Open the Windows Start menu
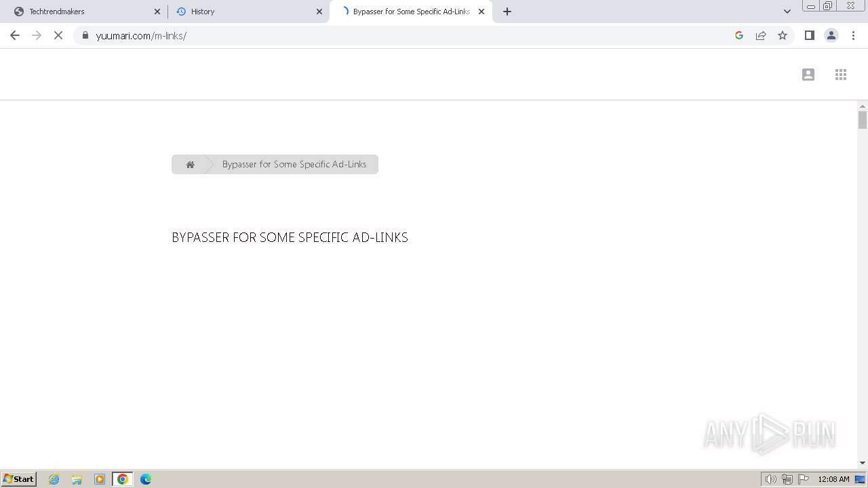868x488 pixels. pos(19,479)
